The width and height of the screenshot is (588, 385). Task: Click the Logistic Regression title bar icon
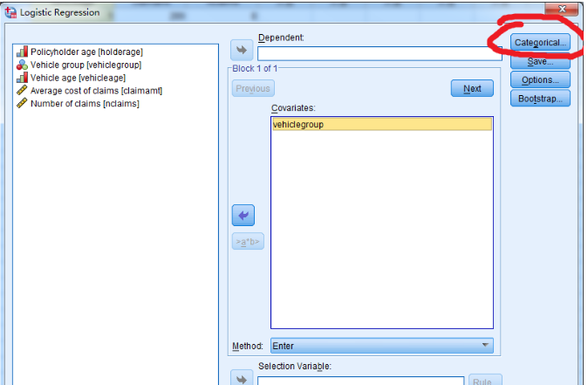(x=10, y=12)
